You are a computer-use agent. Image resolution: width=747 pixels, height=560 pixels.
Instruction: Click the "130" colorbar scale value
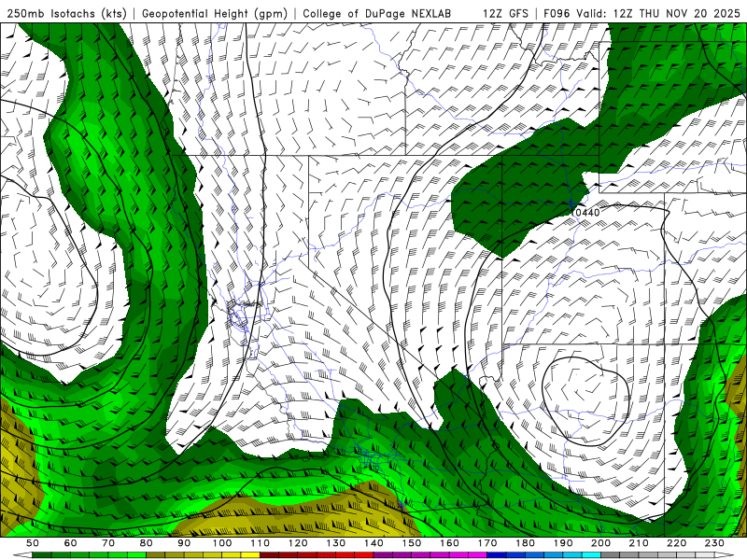336,543
